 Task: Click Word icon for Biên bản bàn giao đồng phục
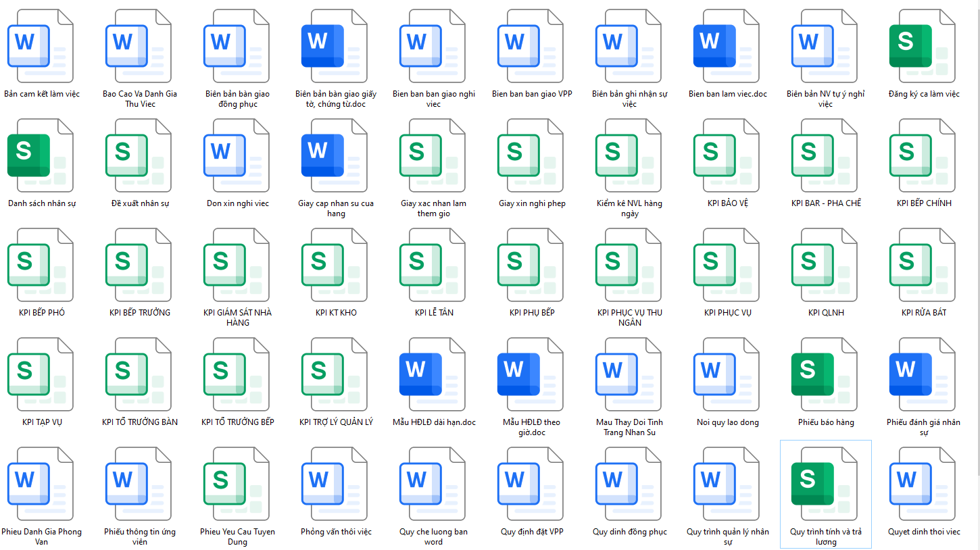pyautogui.click(x=236, y=46)
